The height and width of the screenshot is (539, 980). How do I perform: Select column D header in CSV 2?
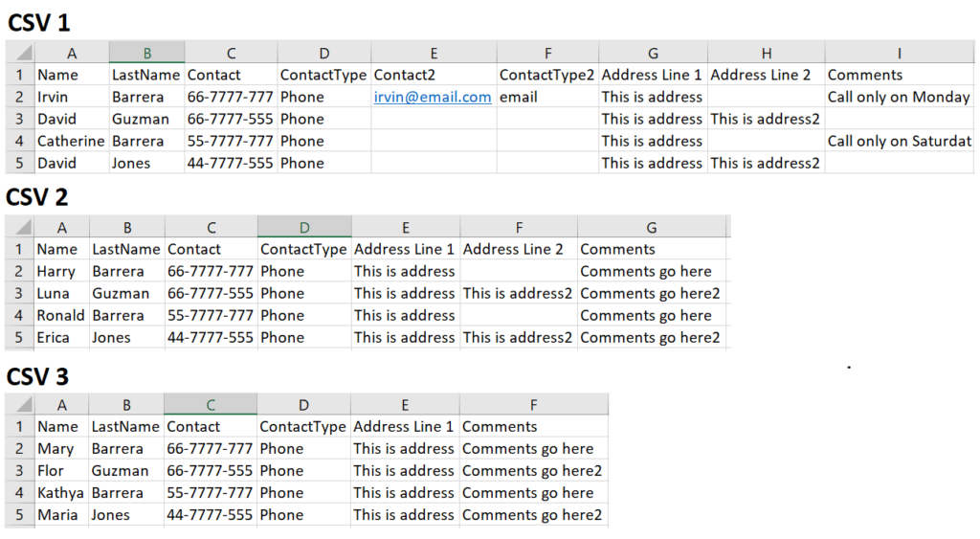click(304, 228)
